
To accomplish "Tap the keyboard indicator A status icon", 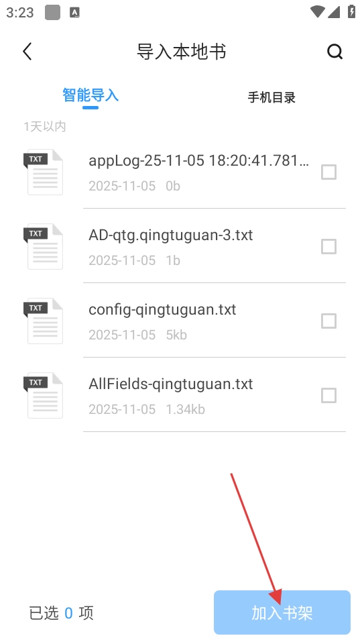I will [74, 12].
